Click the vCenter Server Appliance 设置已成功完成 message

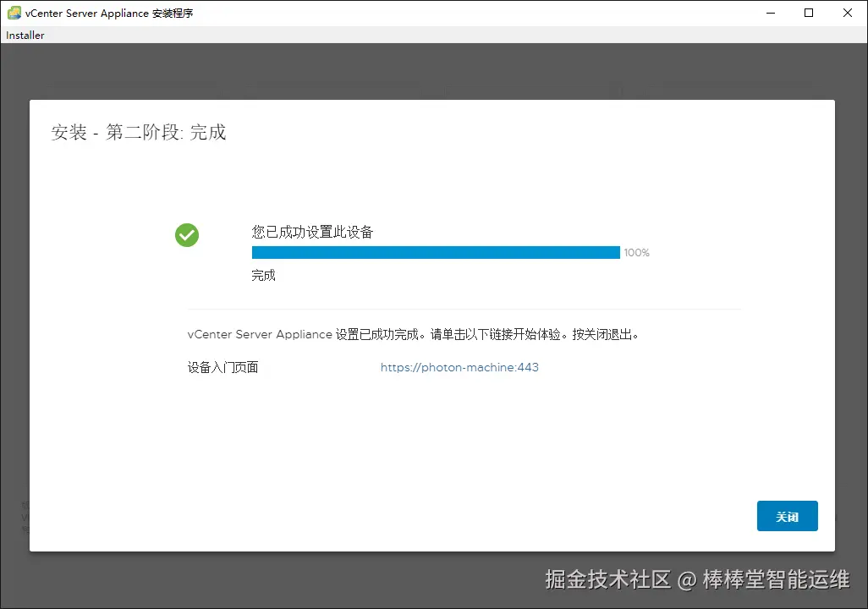[x=414, y=334]
